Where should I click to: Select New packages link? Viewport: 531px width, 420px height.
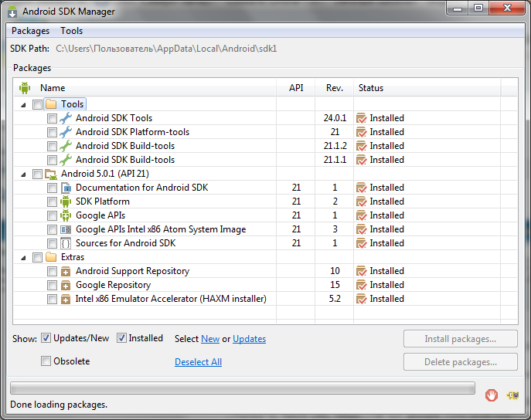[210, 339]
